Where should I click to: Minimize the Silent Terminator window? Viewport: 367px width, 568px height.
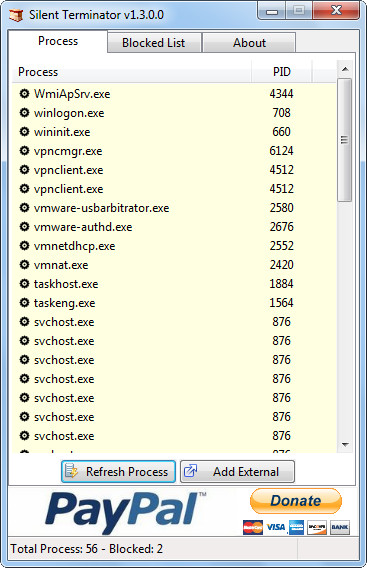coord(272,11)
